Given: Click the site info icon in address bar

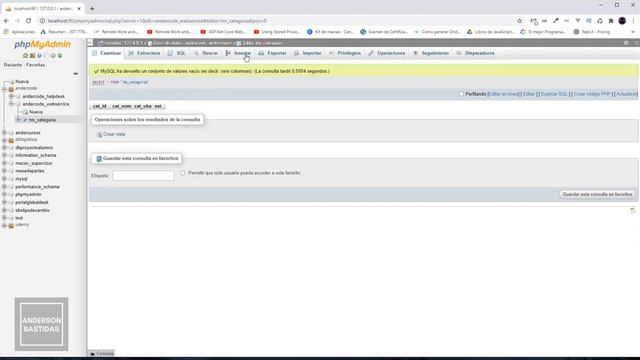Looking at the screenshot, I should click(x=42, y=21).
